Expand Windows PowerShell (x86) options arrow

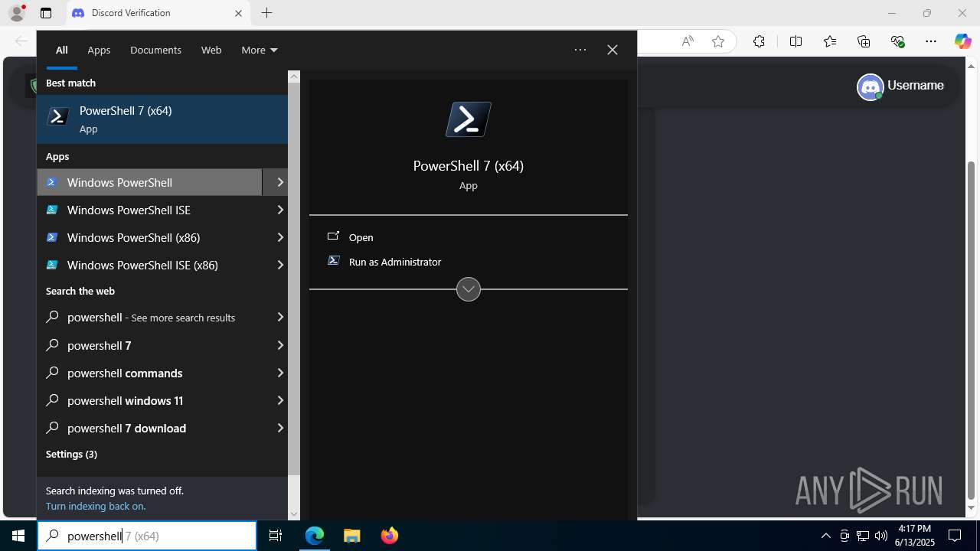pyautogui.click(x=280, y=237)
